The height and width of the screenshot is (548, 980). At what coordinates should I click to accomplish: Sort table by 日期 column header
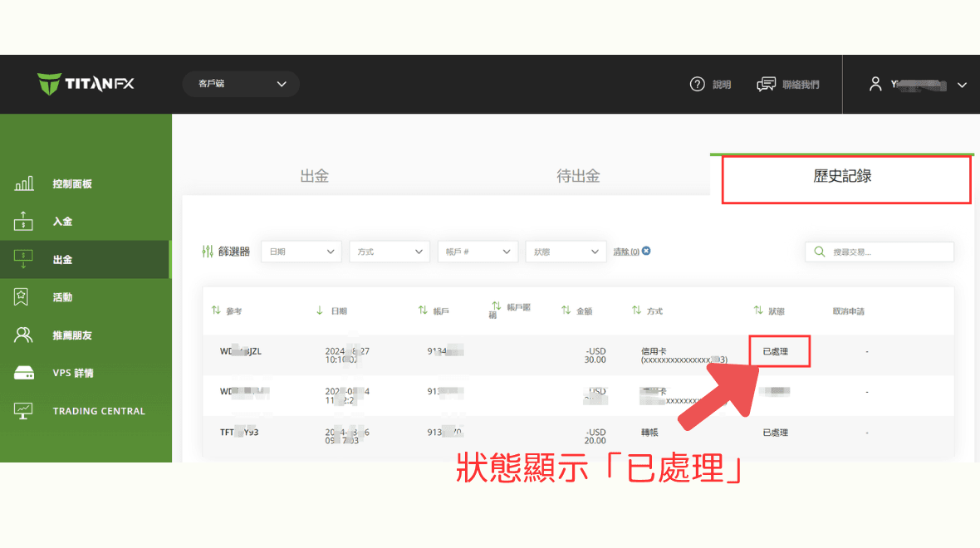click(x=333, y=311)
